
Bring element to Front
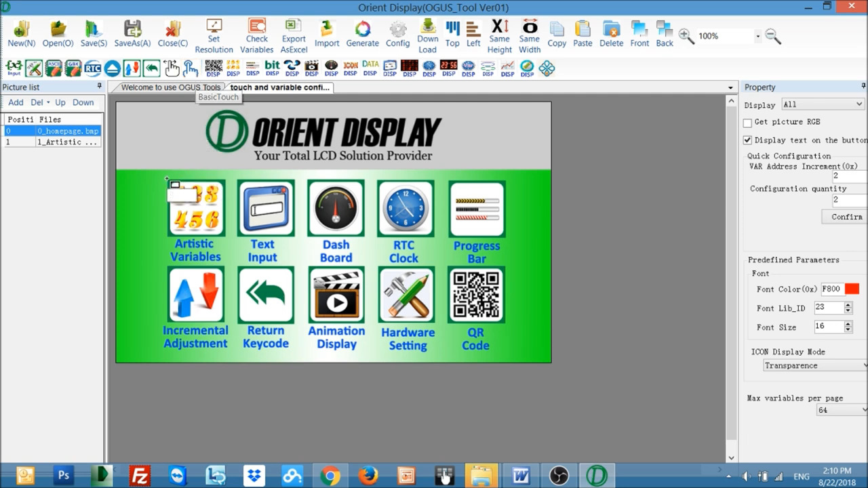639,34
